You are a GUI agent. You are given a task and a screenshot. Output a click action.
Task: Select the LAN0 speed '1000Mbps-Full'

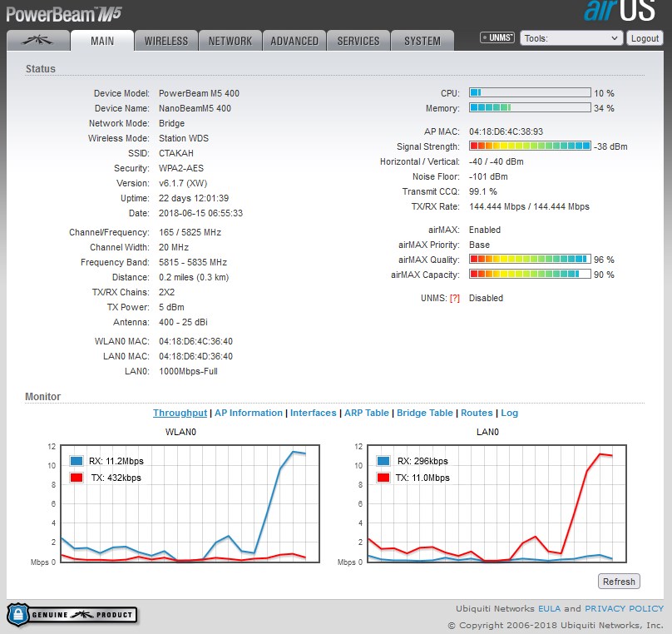(188, 372)
